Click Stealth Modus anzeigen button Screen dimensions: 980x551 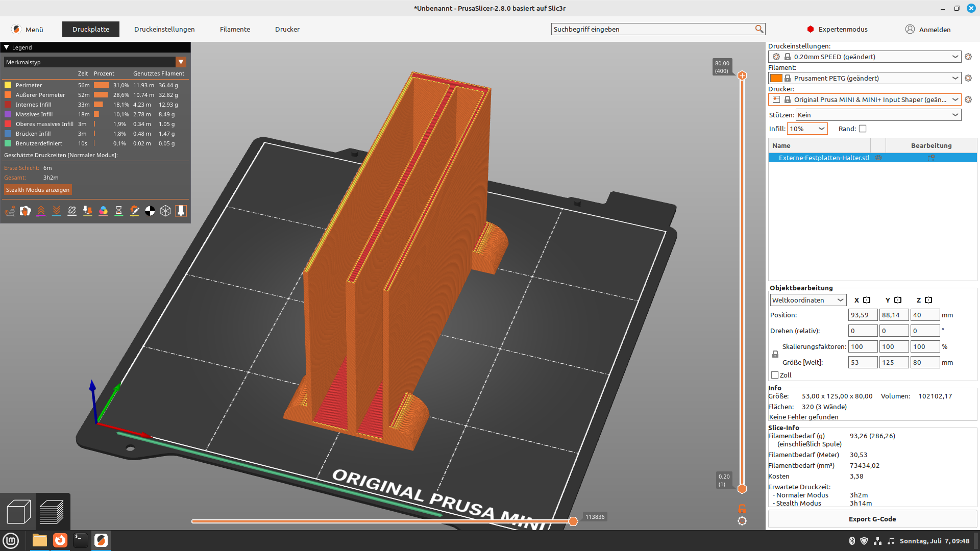pyautogui.click(x=38, y=190)
